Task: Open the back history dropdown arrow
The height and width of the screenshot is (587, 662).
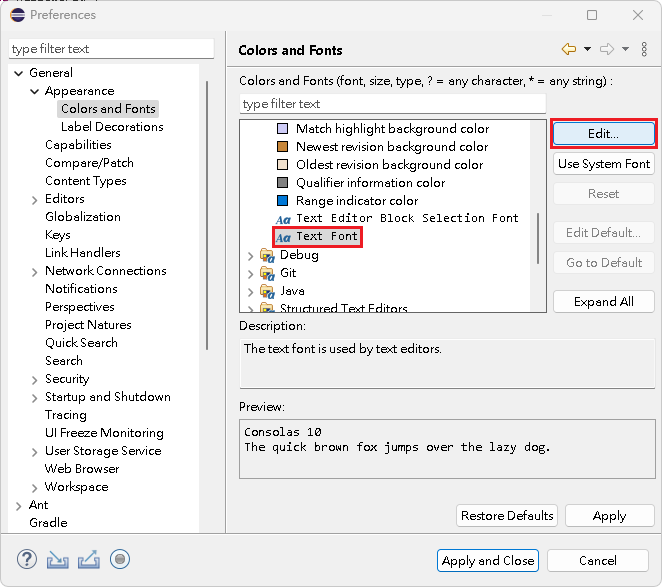Action: point(587,49)
